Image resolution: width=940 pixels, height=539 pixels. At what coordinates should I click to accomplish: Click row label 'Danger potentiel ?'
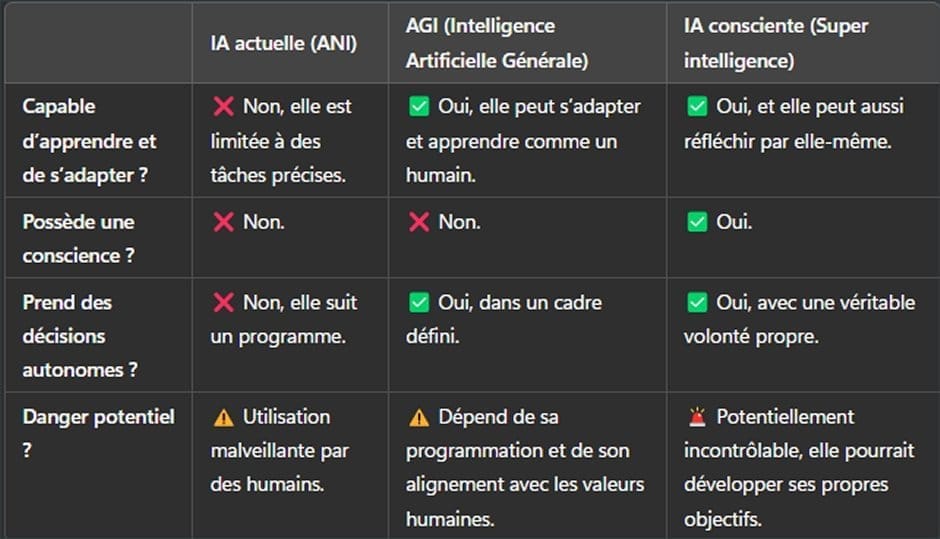[98, 433]
